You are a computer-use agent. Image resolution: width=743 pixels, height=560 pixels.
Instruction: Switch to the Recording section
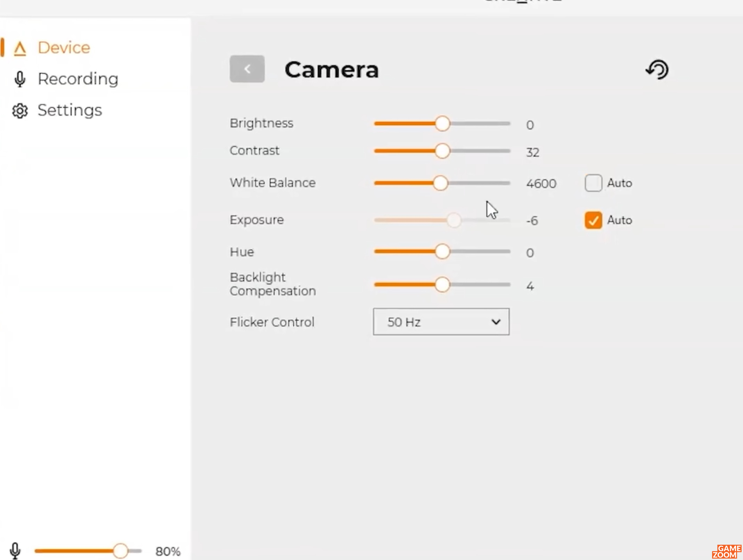78,79
